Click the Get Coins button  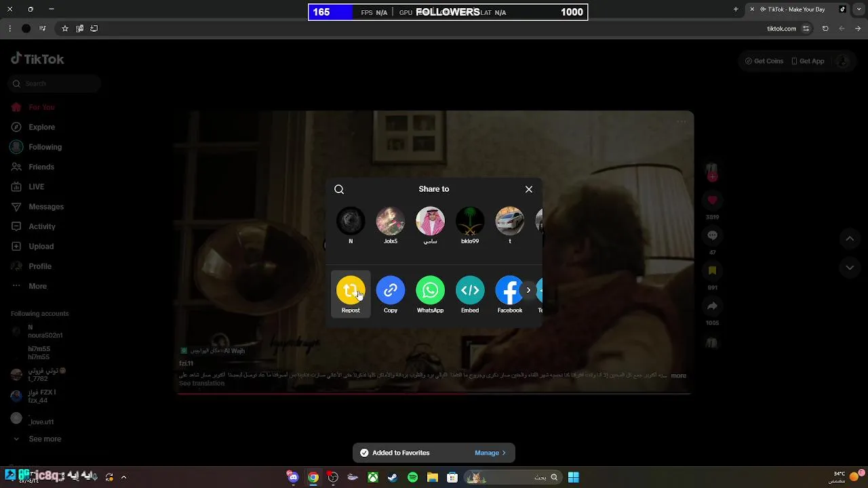coord(764,61)
